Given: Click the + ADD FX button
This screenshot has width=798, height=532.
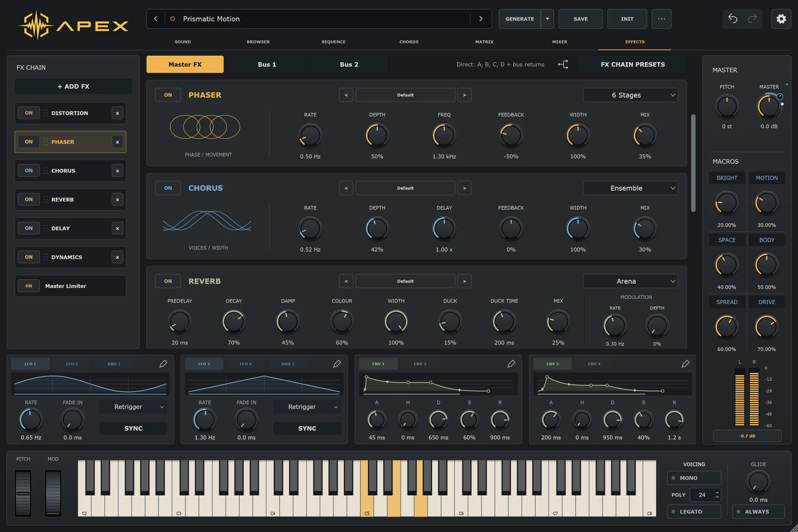Looking at the screenshot, I should 73,86.
